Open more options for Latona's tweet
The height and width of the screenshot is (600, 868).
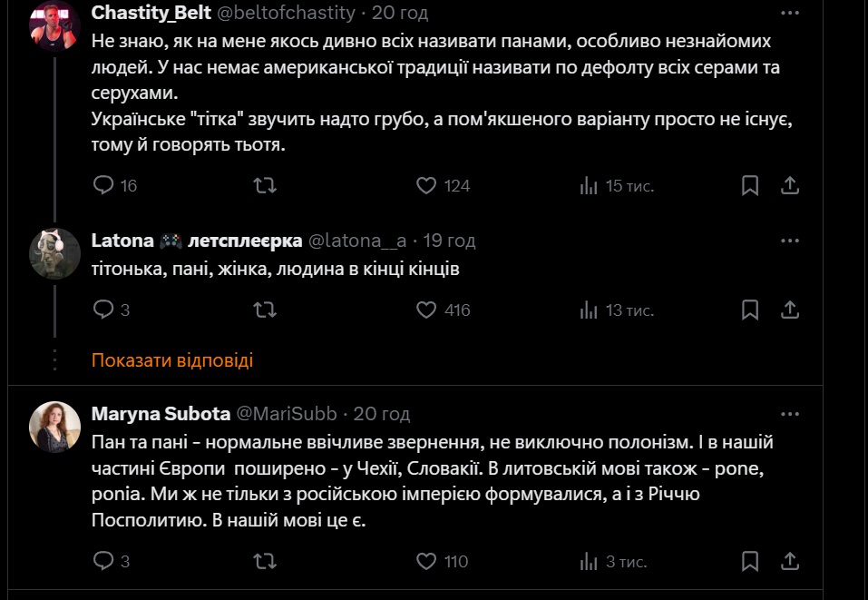790,241
